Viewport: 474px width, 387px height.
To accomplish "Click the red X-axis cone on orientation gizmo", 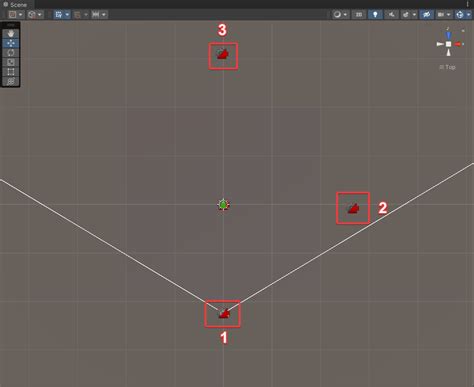I will (x=459, y=44).
